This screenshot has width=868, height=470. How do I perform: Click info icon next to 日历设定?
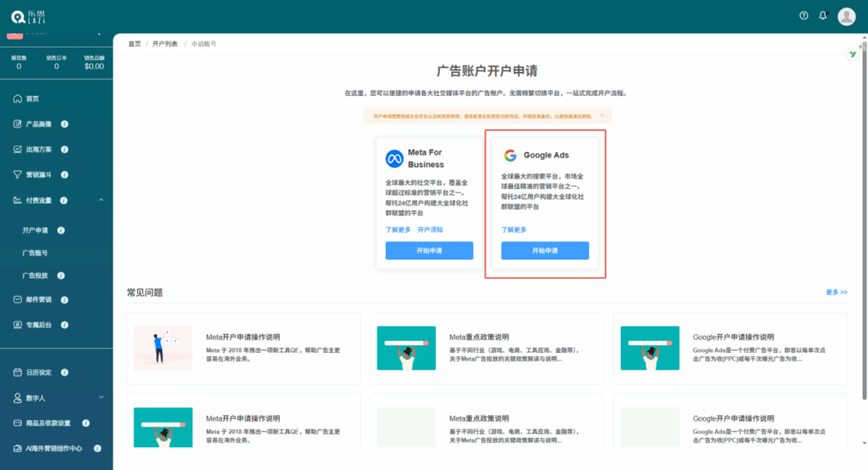[x=65, y=372]
